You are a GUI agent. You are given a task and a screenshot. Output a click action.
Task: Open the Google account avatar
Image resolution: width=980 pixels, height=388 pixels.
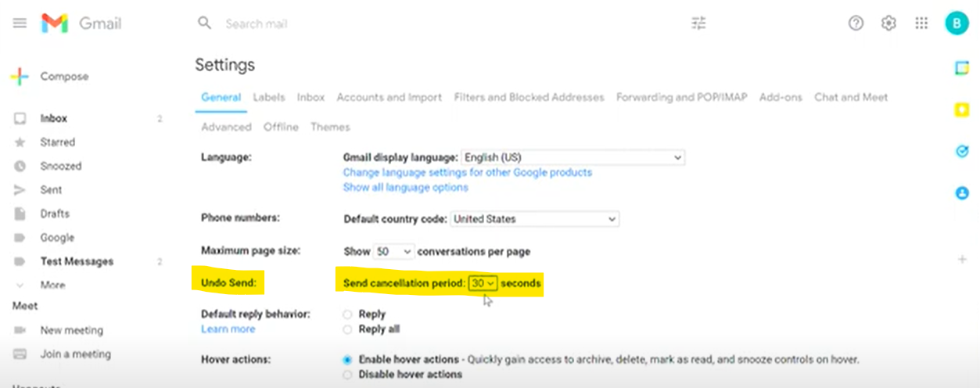tap(956, 23)
